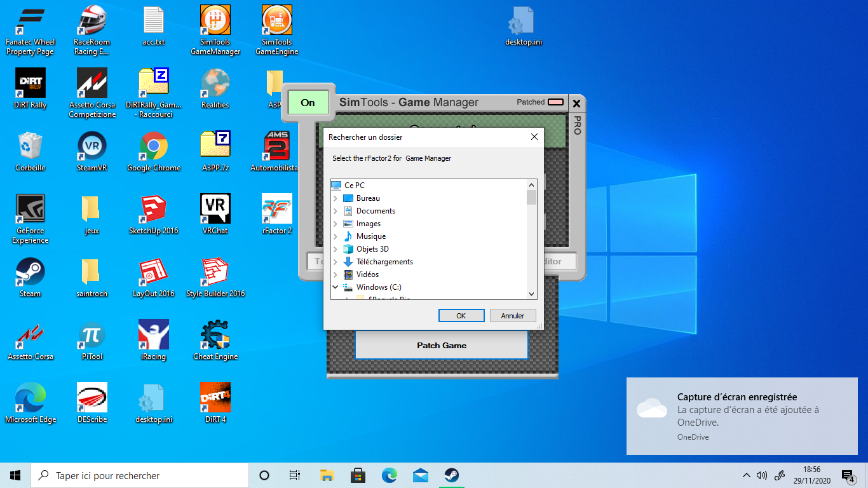Viewport: 868px width, 488px height.
Task: Expand the Bureau folder node
Action: [x=336, y=198]
